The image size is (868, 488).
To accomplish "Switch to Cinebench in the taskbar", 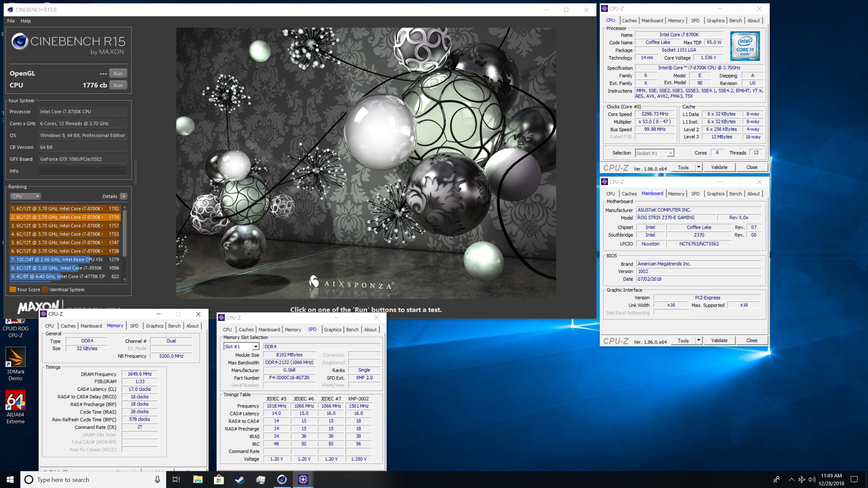I will (282, 480).
